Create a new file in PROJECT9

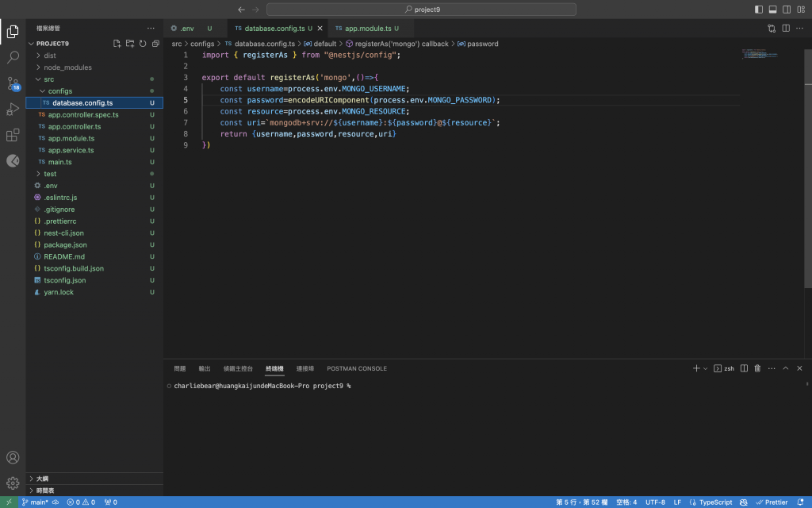tap(117, 44)
